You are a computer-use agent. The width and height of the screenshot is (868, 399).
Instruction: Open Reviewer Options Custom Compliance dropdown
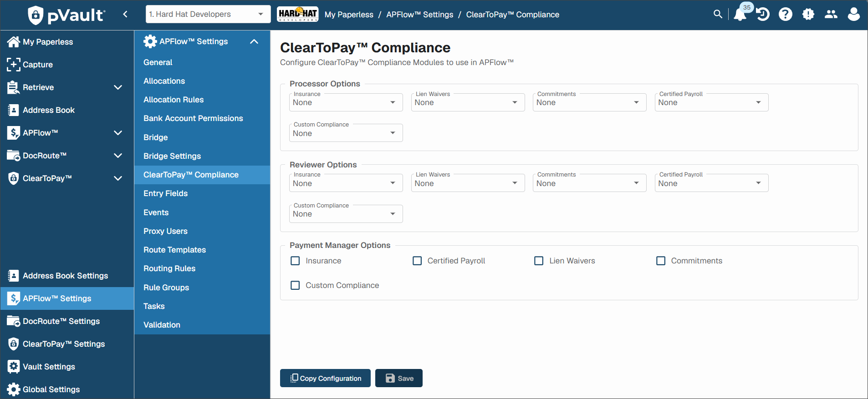click(x=346, y=214)
